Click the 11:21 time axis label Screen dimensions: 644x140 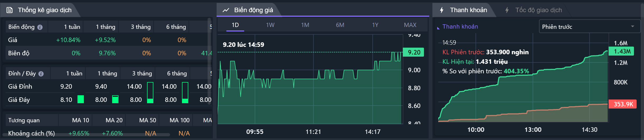[x=313, y=132]
